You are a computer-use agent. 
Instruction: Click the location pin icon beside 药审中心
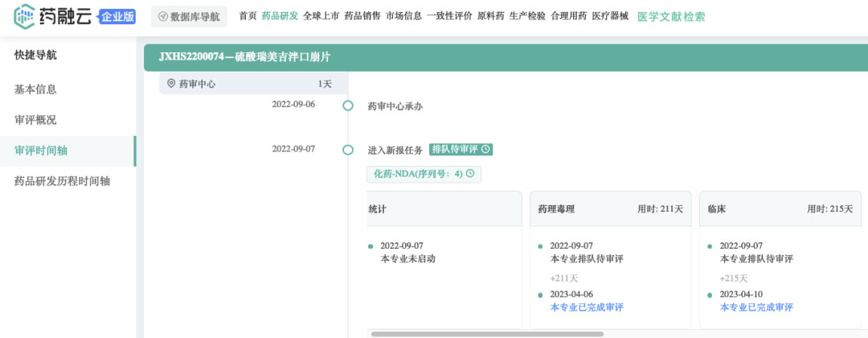171,84
